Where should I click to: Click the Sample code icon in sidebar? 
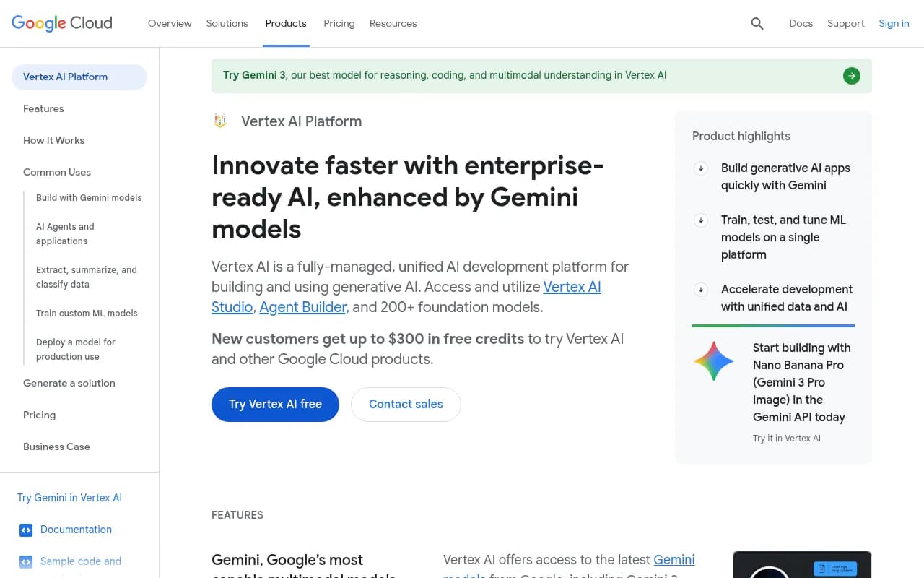pyautogui.click(x=26, y=561)
